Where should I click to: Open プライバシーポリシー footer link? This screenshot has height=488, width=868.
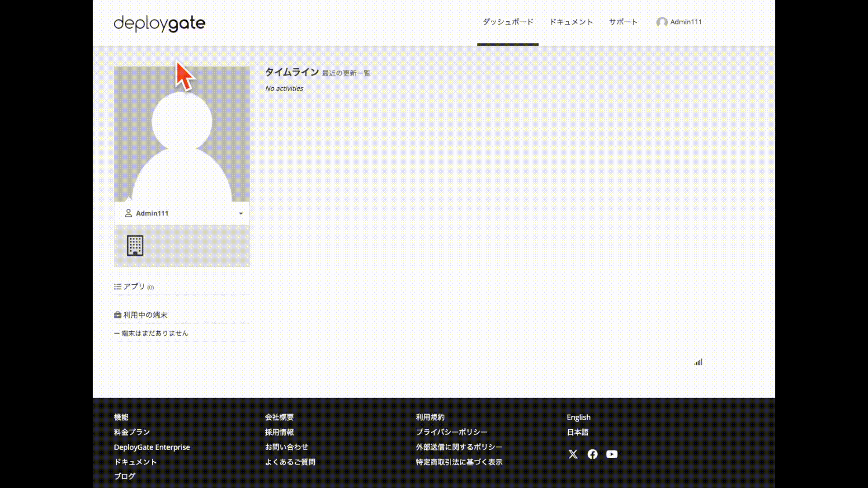point(451,432)
